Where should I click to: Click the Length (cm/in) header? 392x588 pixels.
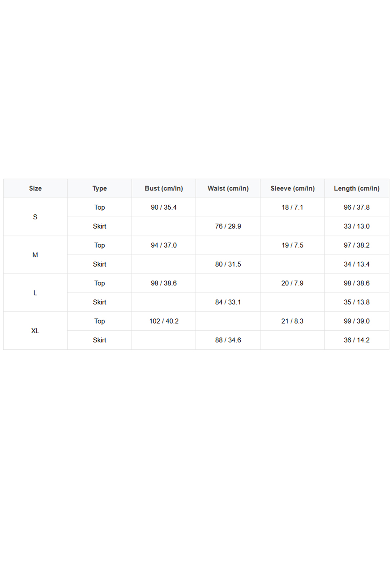(x=357, y=188)
